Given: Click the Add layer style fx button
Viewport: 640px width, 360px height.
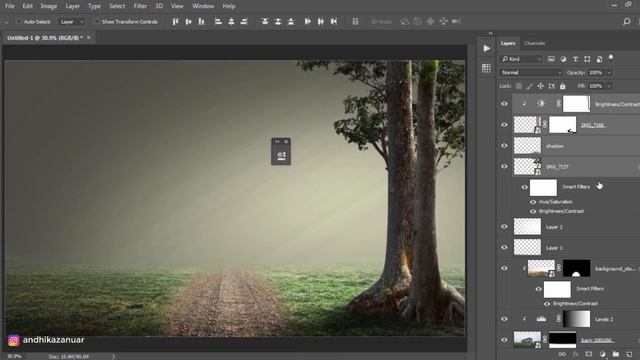Looking at the screenshot, I should (x=575, y=354).
